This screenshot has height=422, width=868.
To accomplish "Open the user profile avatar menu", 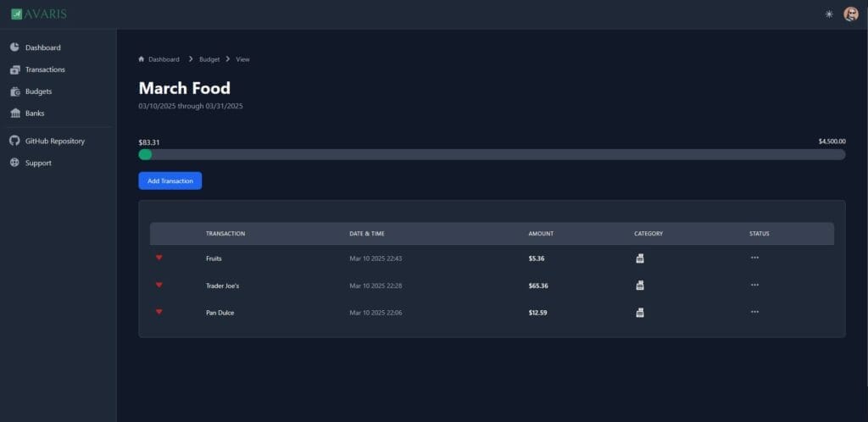I will [850, 14].
